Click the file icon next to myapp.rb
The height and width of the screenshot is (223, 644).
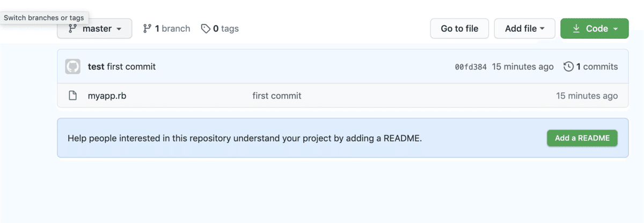(x=72, y=96)
